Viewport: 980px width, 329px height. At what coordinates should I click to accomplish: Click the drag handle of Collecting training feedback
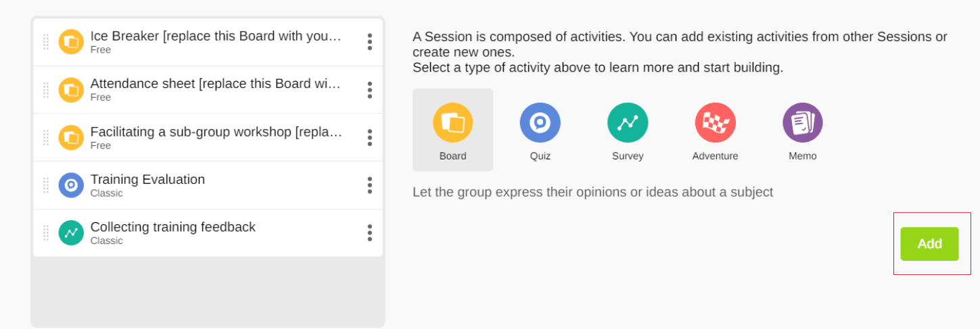(46, 233)
